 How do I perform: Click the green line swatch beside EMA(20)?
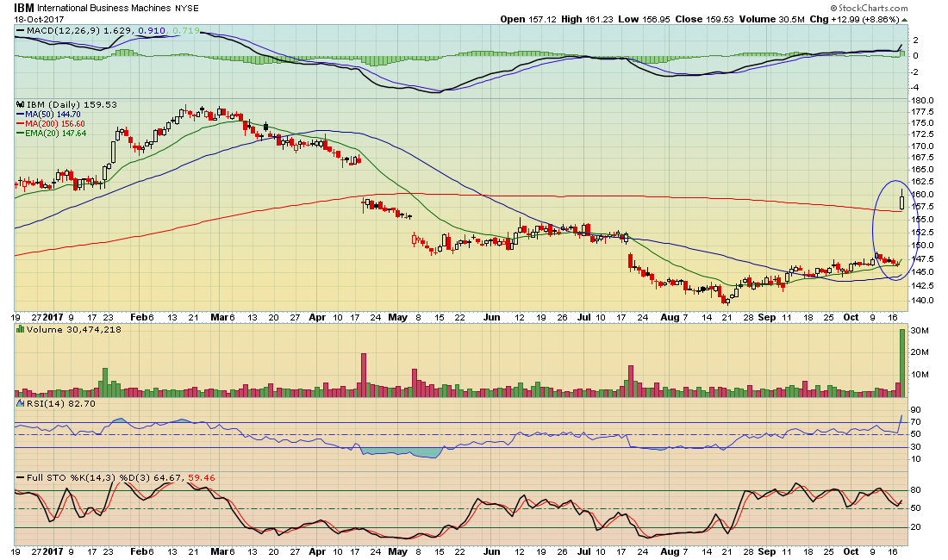click(x=21, y=134)
